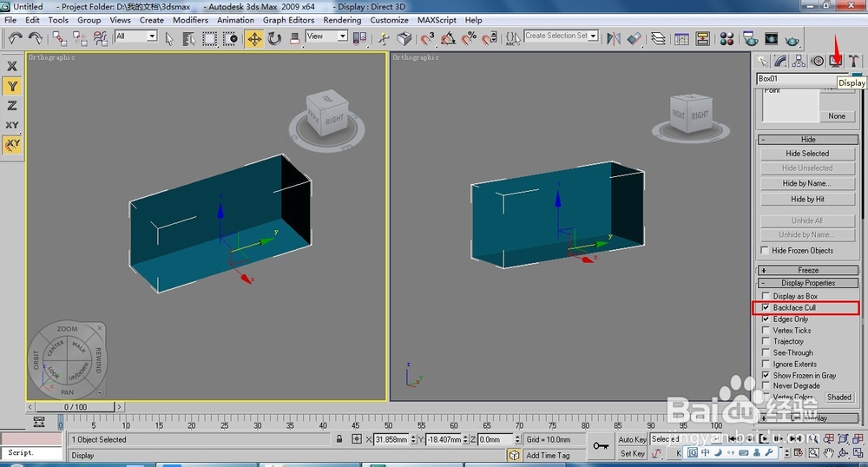Image resolution: width=868 pixels, height=467 pixels.
Task: Collapse the Hide rollout
Action: point(807,140)
